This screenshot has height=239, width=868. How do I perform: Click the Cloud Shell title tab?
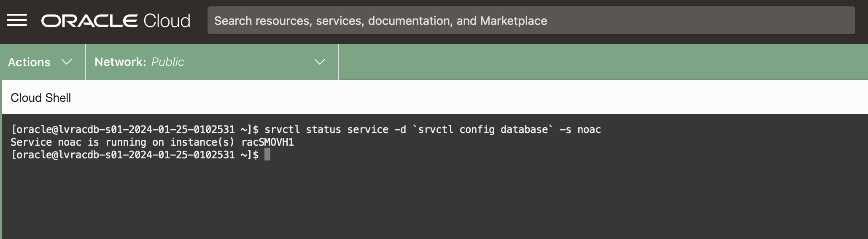(x=41, y=98)
